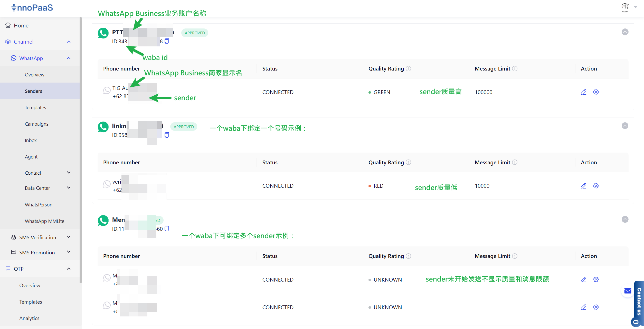Viewport: 644px width, 329px height.
Task: Click the Contact us side button
Action: [639, 301]
